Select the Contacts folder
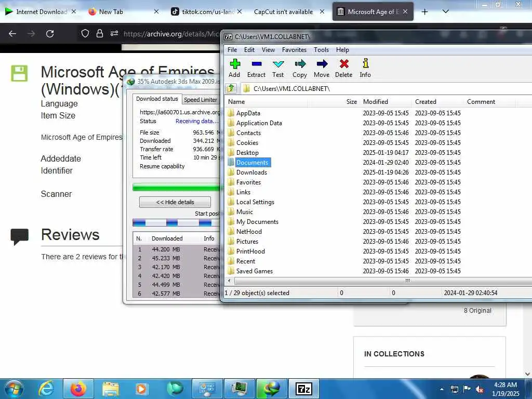532x399 pixels. coord(248,132)
